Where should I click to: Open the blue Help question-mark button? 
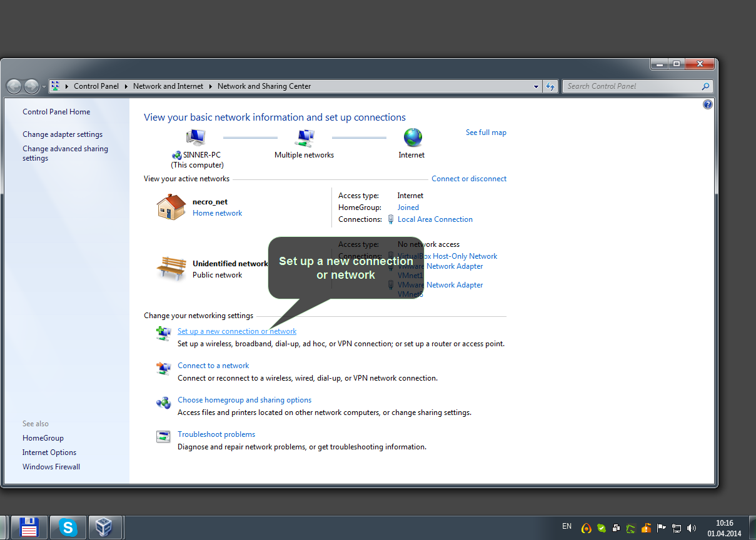pos(708,104)
